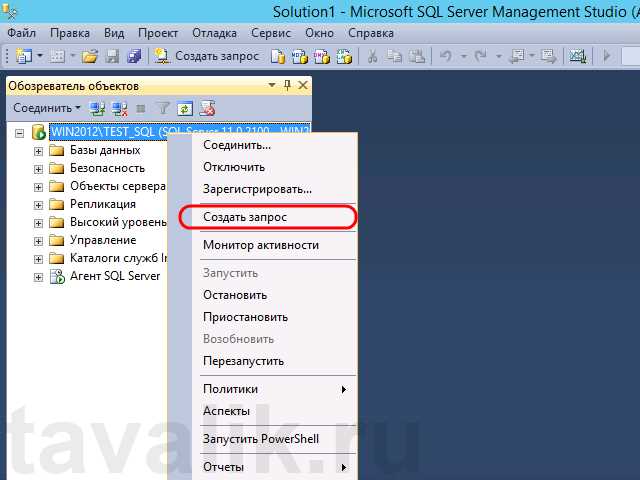Expand the Базы данных folder
Viewport: 640px width, 480px height.
[x=38, y=151]
